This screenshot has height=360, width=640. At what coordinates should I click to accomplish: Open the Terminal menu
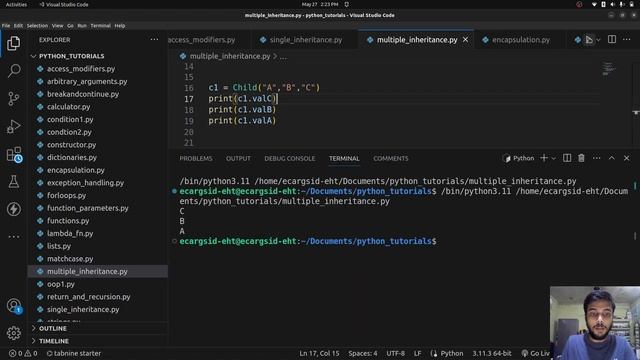coord(100,25)
